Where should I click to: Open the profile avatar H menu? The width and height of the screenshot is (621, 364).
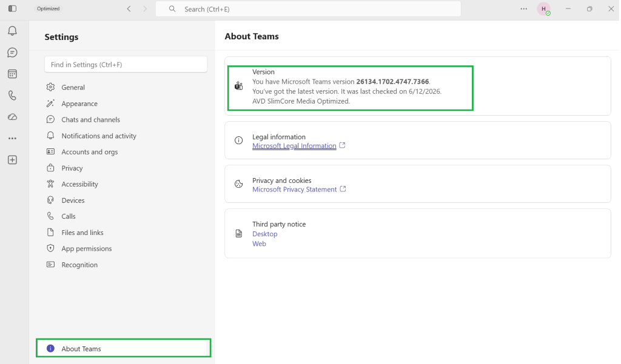click(x=544, y=8)
